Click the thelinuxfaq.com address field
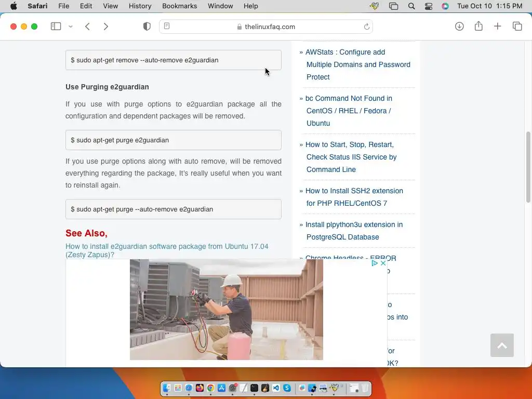Image resolution: width=532 pixels, height=399 pixels. tap(266, 26)
